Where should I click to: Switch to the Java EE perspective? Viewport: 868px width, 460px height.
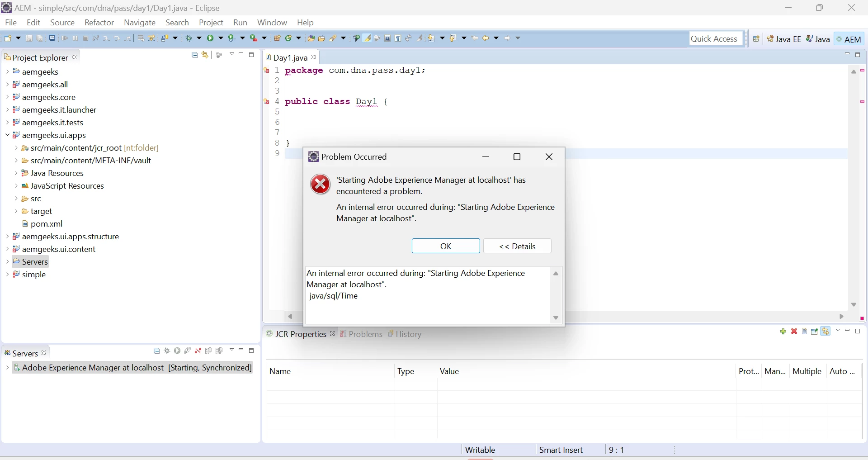(784, 39)
